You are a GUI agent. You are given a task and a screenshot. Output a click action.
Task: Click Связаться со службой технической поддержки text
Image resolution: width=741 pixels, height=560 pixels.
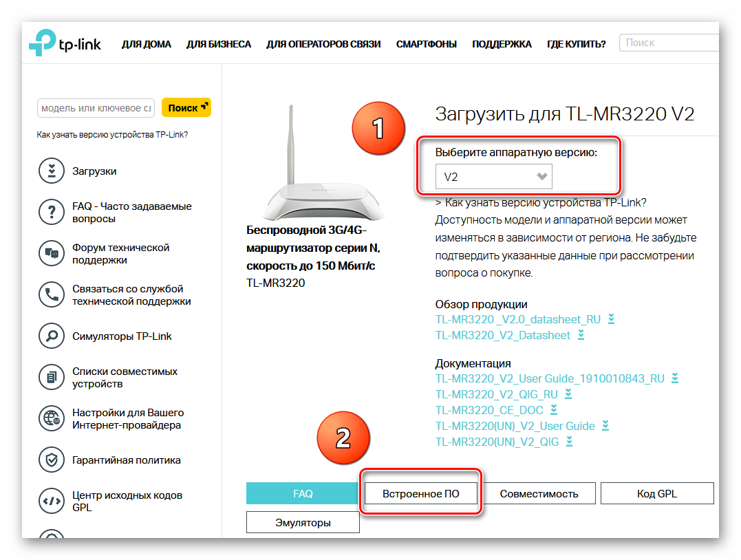[131, 295]
